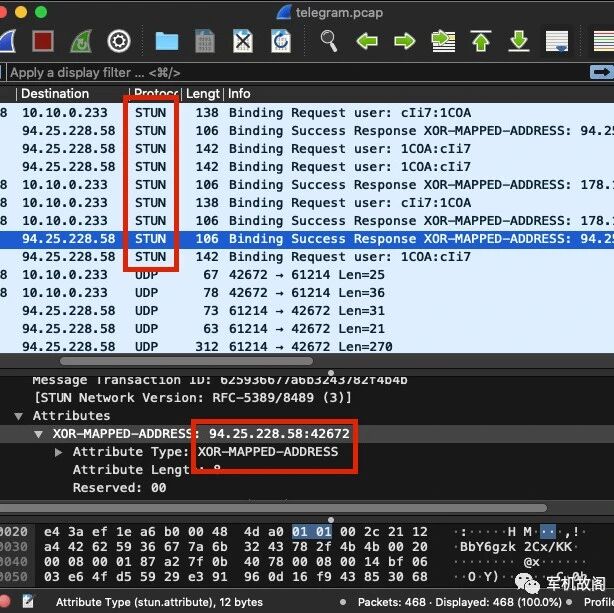Collapse the Attributes tree node
Image resolution: width=614 pixels, height=613 pixels.
click(x=18, y=416)
